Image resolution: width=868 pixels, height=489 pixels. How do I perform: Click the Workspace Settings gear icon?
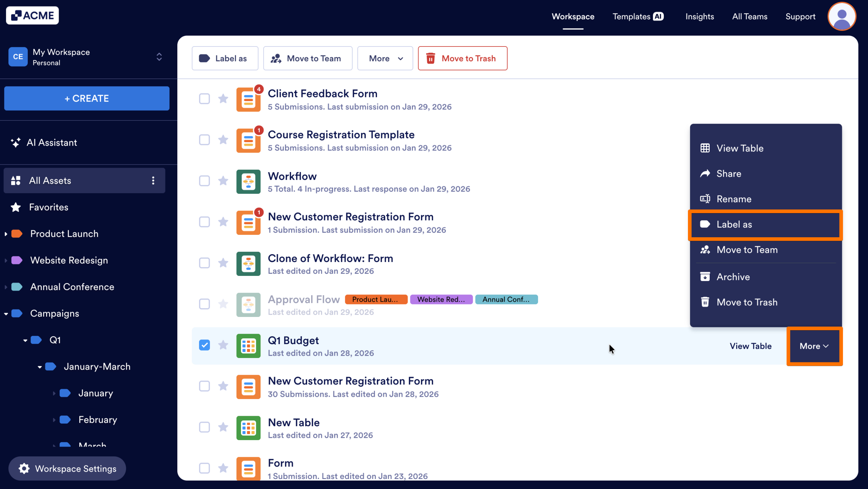(24, 469)
